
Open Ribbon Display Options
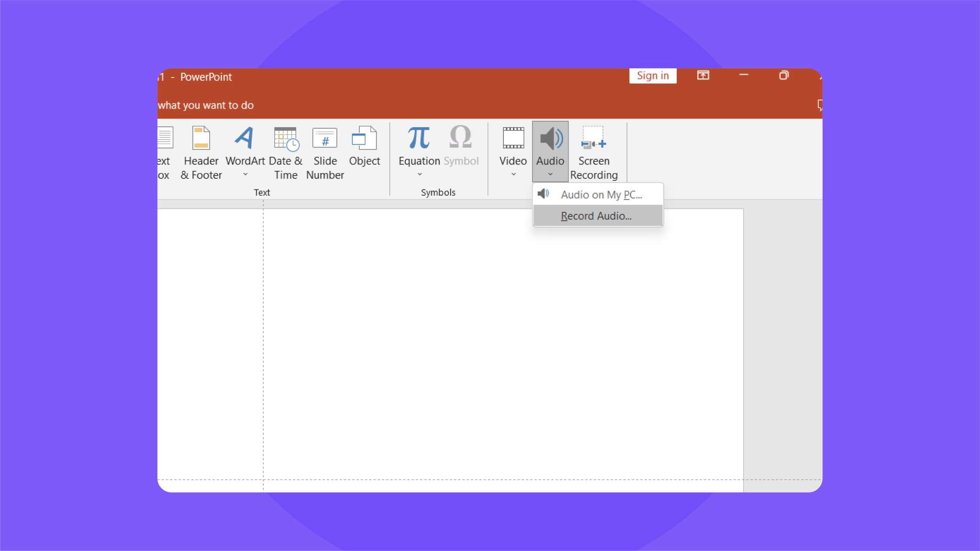[703, 75]
